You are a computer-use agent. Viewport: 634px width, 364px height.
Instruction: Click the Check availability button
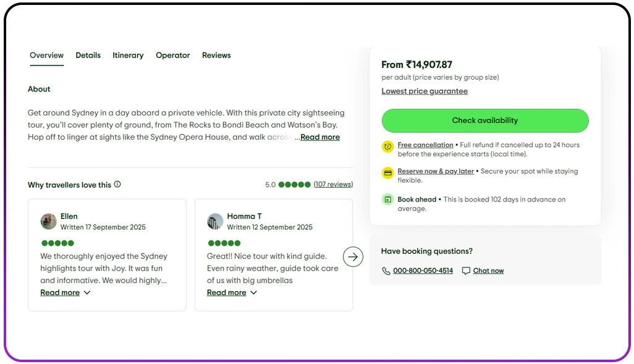pos(484,121)
